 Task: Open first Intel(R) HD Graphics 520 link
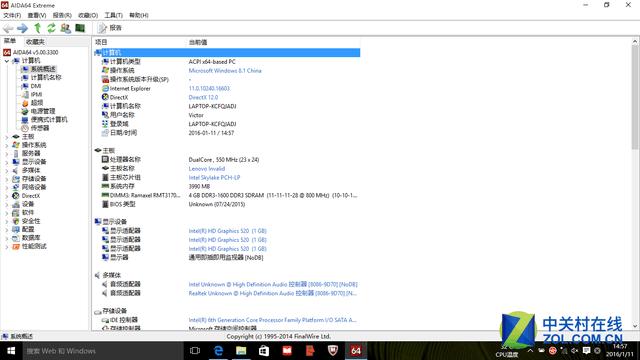227,231
